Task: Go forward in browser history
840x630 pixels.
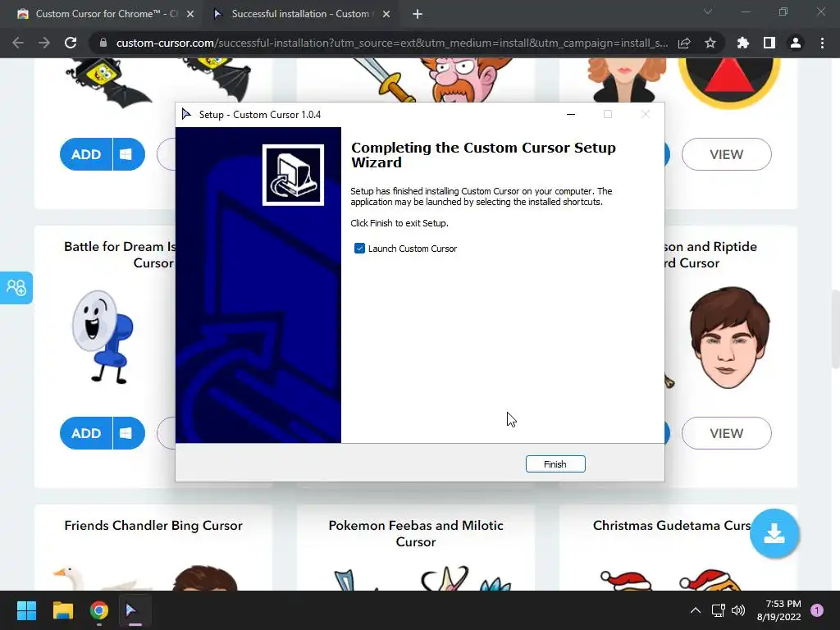Action: 44,43
